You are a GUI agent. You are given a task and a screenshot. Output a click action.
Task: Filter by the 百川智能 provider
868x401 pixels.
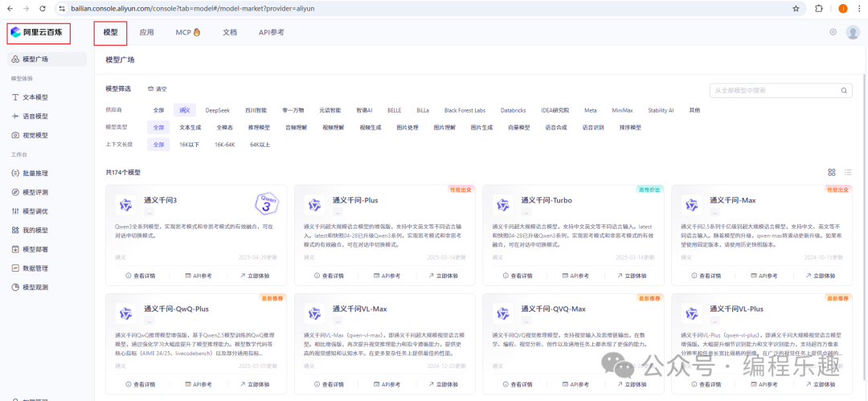pos(256,110)
